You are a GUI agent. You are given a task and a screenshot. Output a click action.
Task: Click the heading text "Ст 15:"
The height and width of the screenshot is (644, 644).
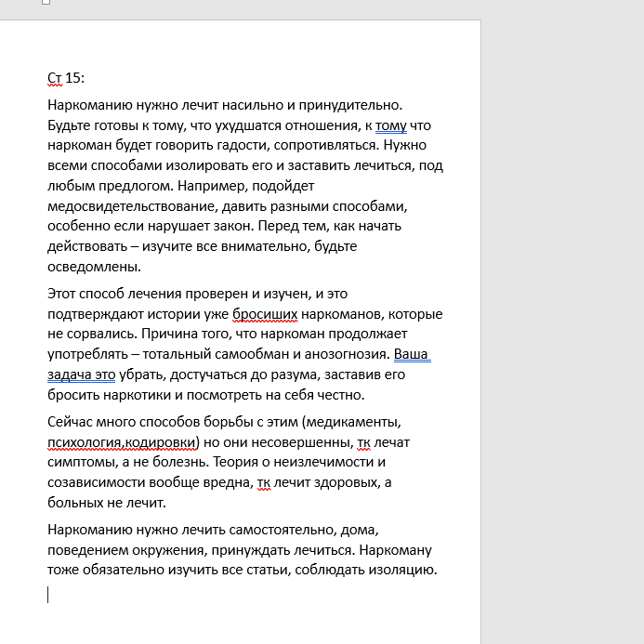pos(65,77)
